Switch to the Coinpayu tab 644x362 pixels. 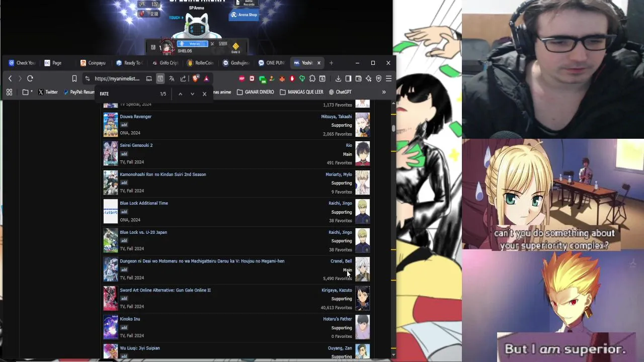[94, 63]
